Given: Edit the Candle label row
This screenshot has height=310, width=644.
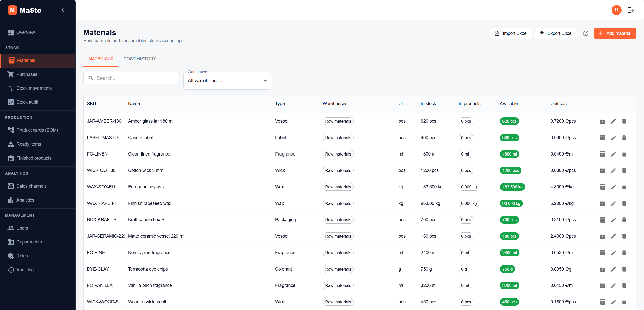Looking at the screenshot, I should 613,138.
